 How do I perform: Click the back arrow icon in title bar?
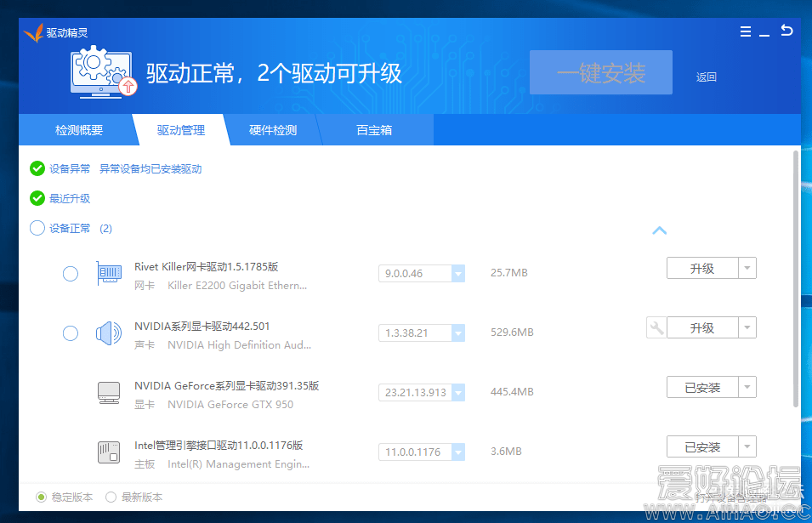786,31
